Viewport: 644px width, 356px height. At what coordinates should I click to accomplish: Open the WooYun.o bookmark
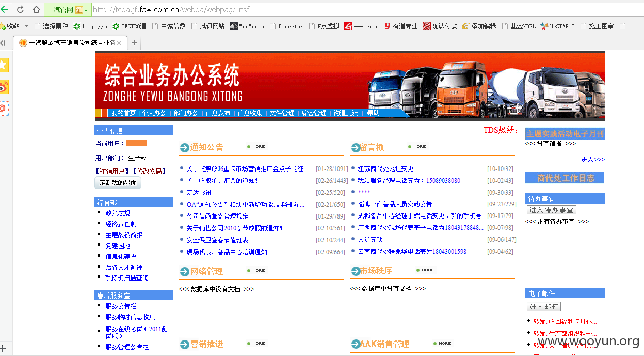coord(247,26)
